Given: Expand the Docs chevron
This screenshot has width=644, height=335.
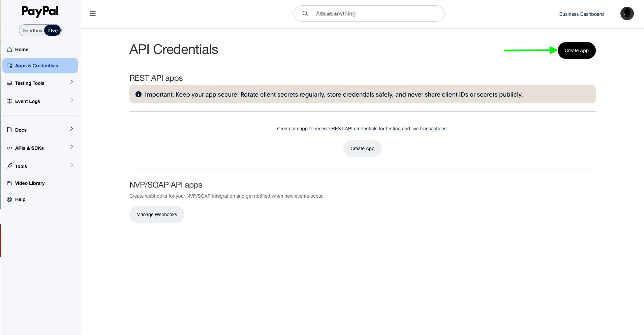Looking at the screenshot, I should (x=71, y=129).
